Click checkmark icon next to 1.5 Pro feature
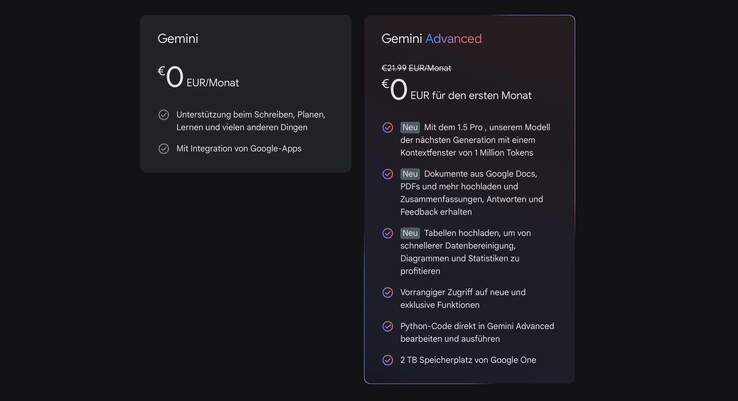 click(x=388, y=128)
